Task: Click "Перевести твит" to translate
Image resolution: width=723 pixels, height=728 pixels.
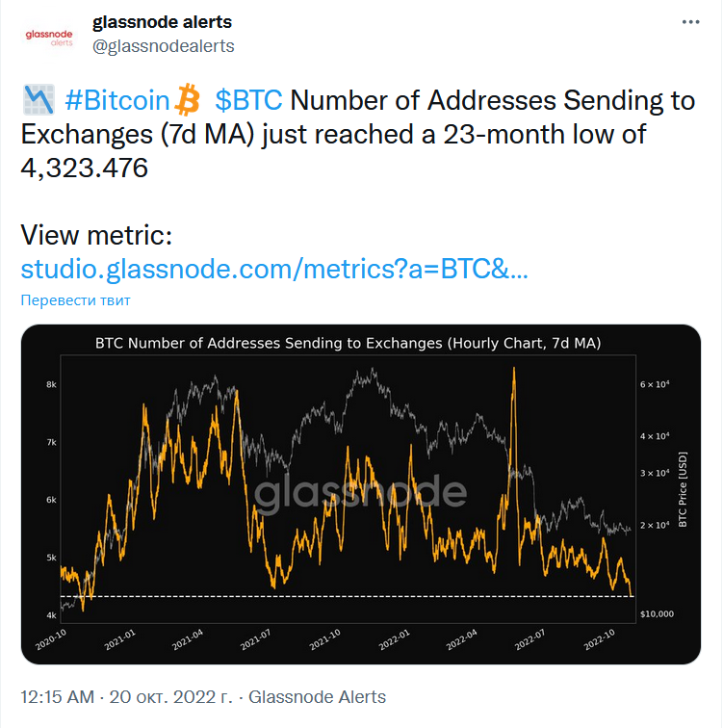Action: (75, 299)
